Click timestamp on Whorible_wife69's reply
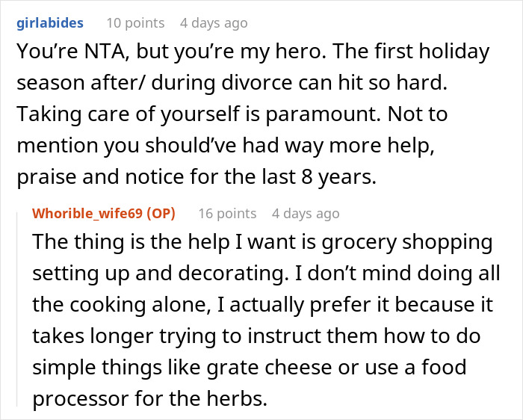The width and height of the screenshot is (523, 420). pos(306,213)
